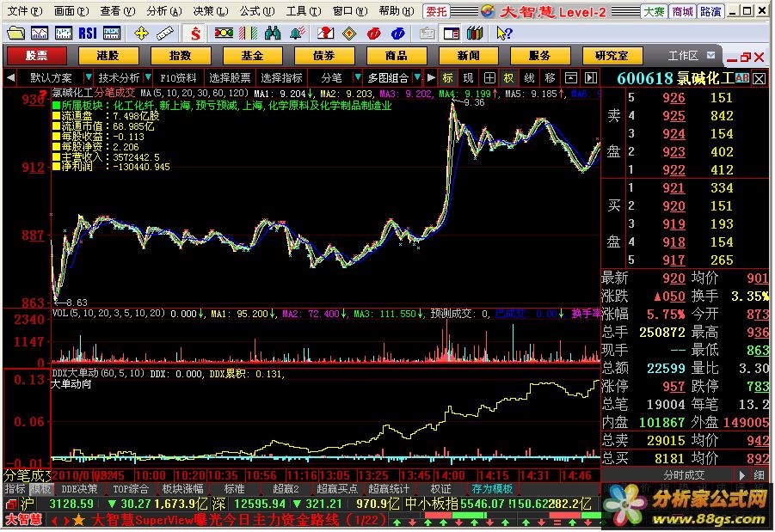Switch to the 研究室 tab
Image resolution: width=775 pixels, height=532 pixels.
pos(612,55)
